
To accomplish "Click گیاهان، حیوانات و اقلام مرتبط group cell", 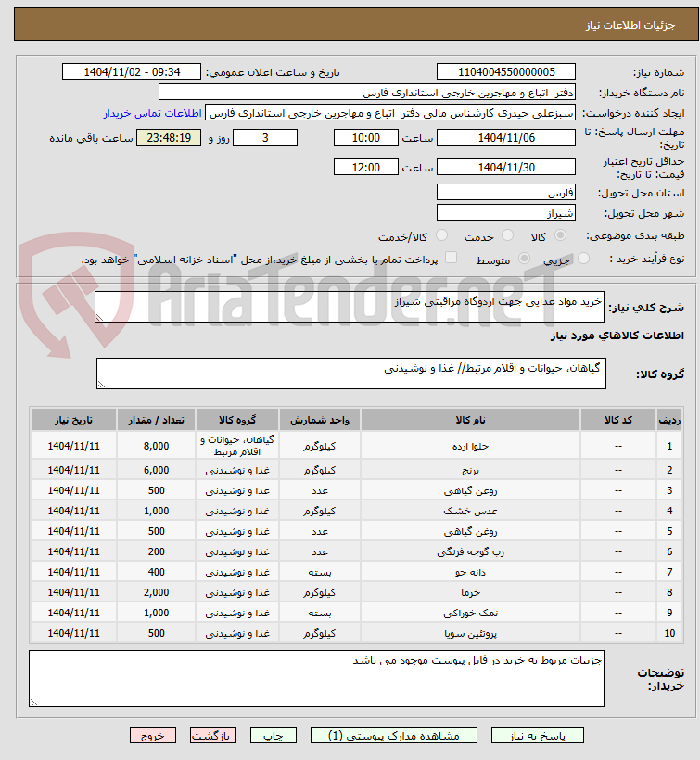I will click(237, 446).
